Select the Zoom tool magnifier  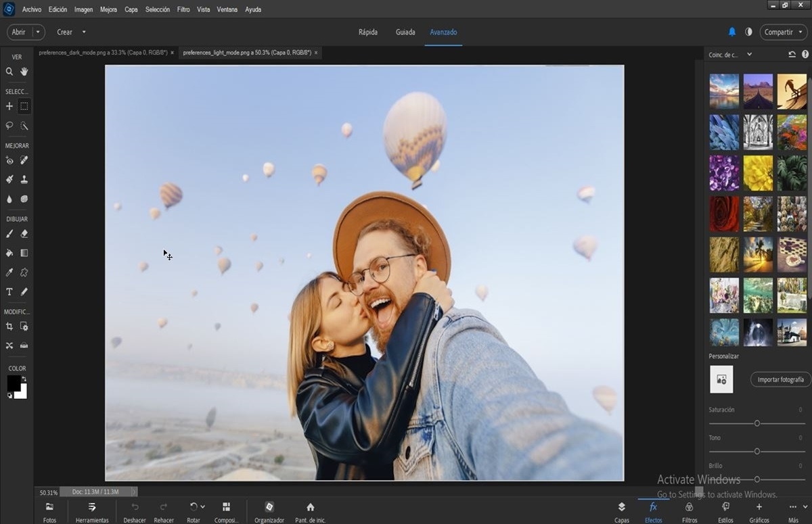point(9,72)
